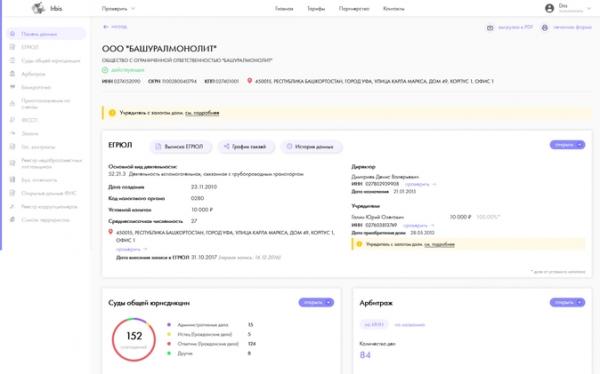Click the ЕГРЮЛ card heading
The width and height of the screenshot is (600, 374).
[x=120, y=145]
